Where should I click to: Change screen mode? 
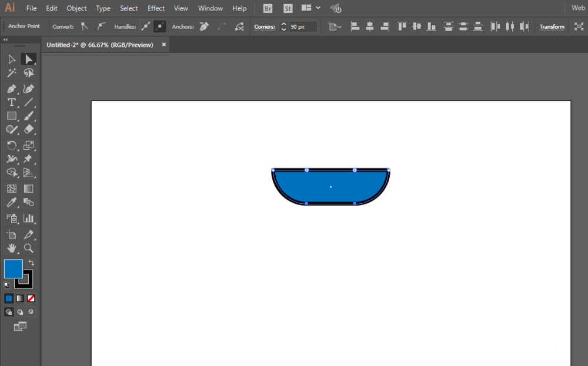click(x=20, y=326)
